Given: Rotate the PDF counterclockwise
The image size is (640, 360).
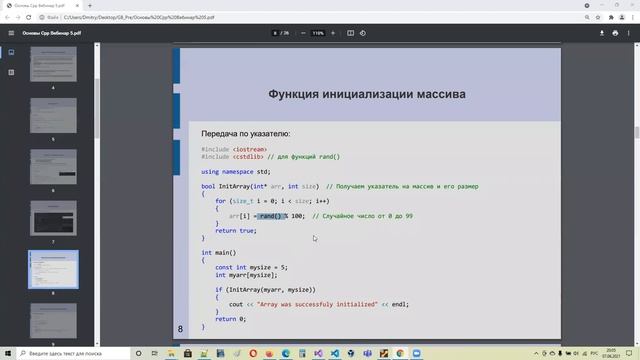Looking at the screenshot, I should 363,33.
